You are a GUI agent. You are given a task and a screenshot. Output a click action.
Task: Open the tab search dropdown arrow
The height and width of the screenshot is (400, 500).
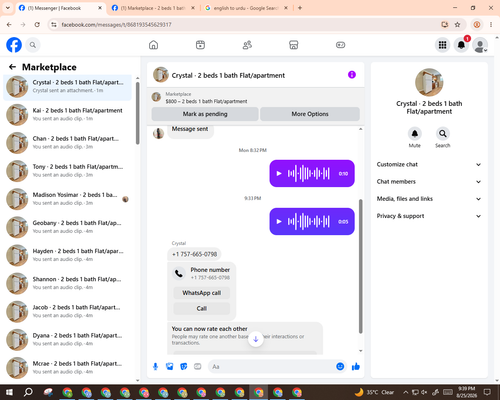pyautogui.click(x=7, y=8)
